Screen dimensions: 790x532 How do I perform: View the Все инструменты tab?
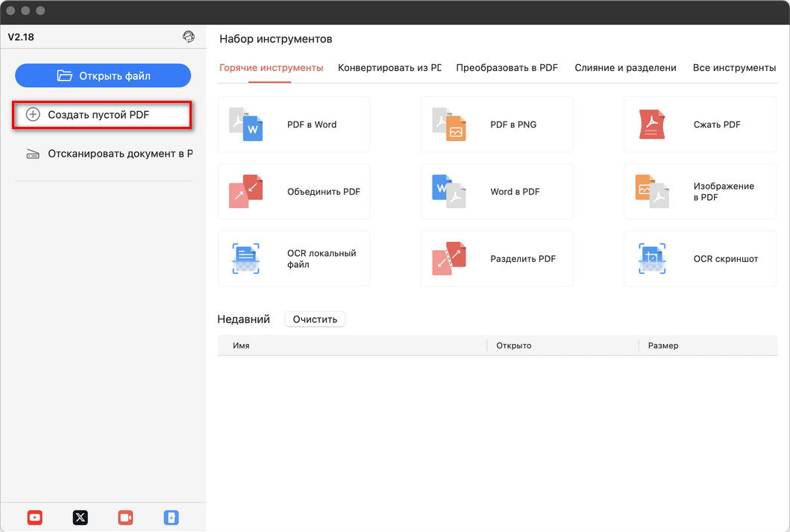[734, 67]
